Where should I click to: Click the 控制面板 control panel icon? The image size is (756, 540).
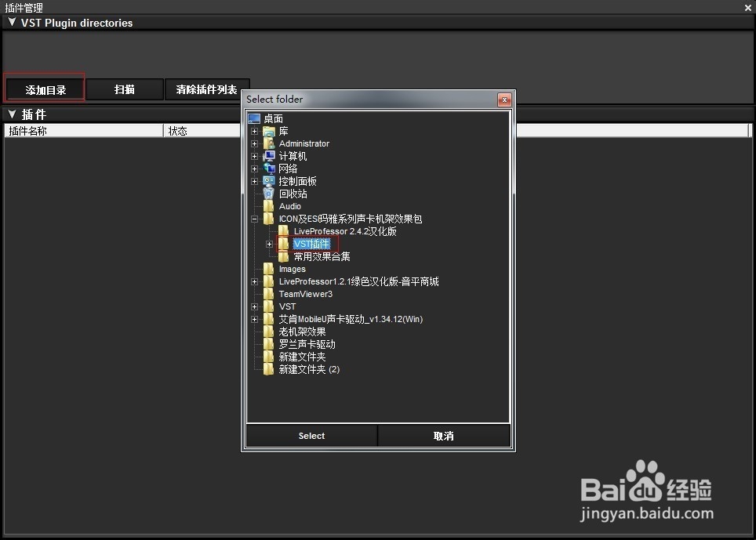(269, 181)
